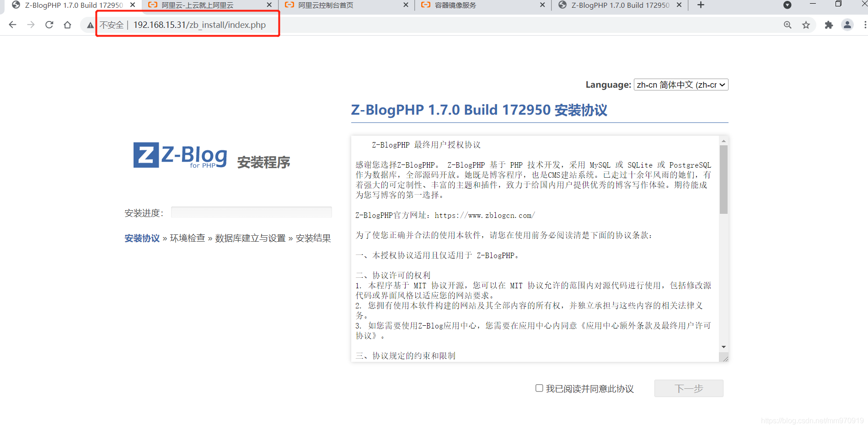The image size is (868, 429).
Task: Open the user profile avatar icon
Action: click(x=847, y=25)
